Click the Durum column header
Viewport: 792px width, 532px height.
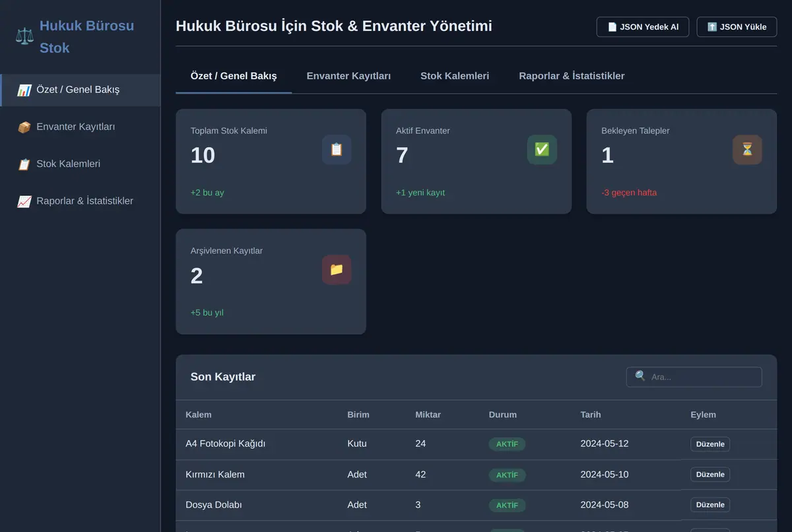pos(503,415)
